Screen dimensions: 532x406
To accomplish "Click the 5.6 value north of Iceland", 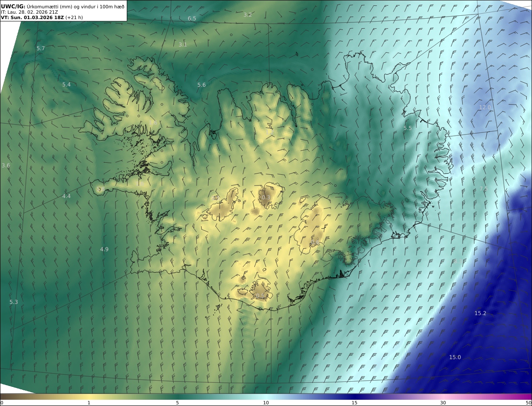I will pos(202,85).
